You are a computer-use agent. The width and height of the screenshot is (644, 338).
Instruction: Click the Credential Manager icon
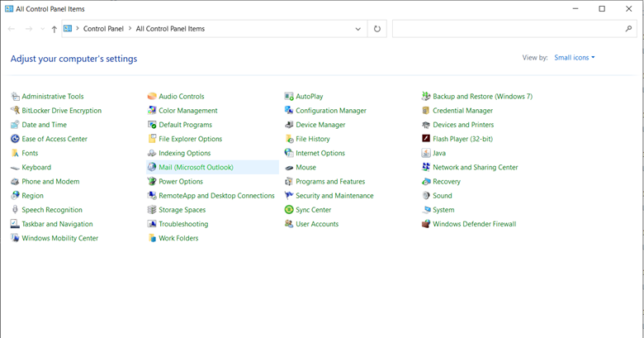(426, 111)
